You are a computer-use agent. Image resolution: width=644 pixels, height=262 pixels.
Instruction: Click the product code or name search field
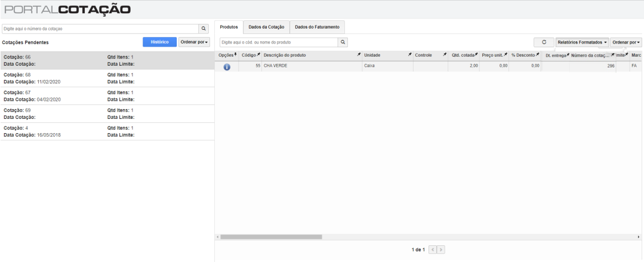click(279, 42)
